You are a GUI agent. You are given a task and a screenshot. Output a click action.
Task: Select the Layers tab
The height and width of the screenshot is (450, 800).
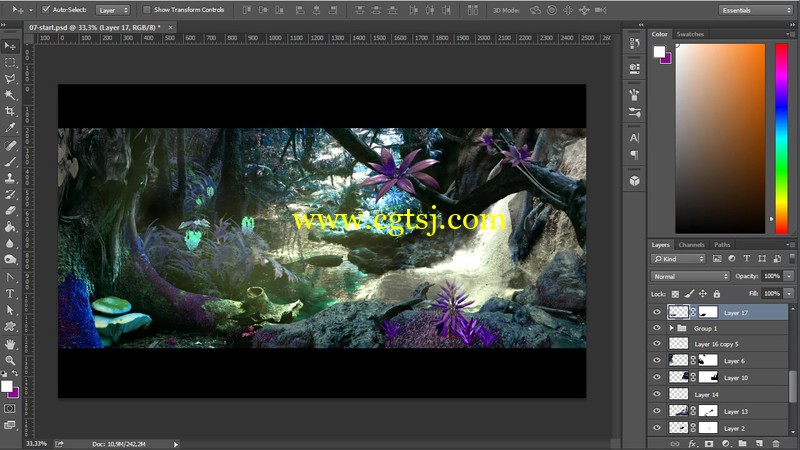pos(660,245)
